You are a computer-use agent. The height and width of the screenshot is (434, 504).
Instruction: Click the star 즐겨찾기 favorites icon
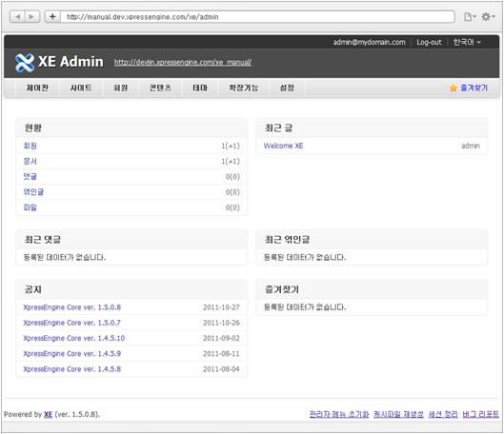point(454,88)
